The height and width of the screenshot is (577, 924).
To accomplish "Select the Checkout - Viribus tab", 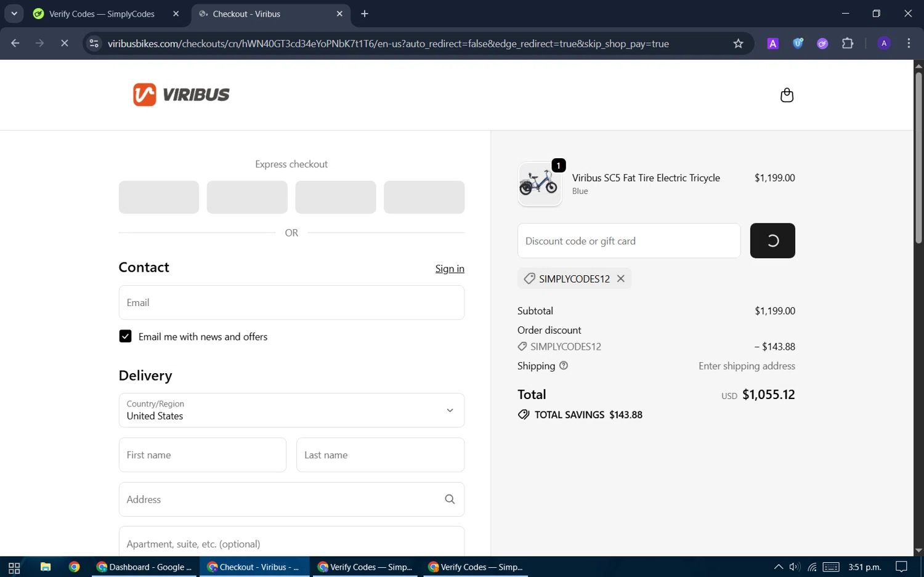I will click(271, 14).
